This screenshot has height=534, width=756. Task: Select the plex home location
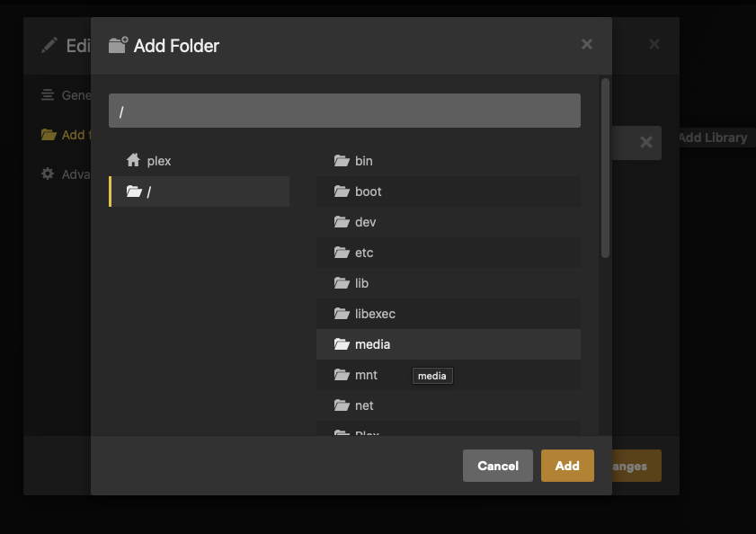pyautogui.click(x=200, y=161)
